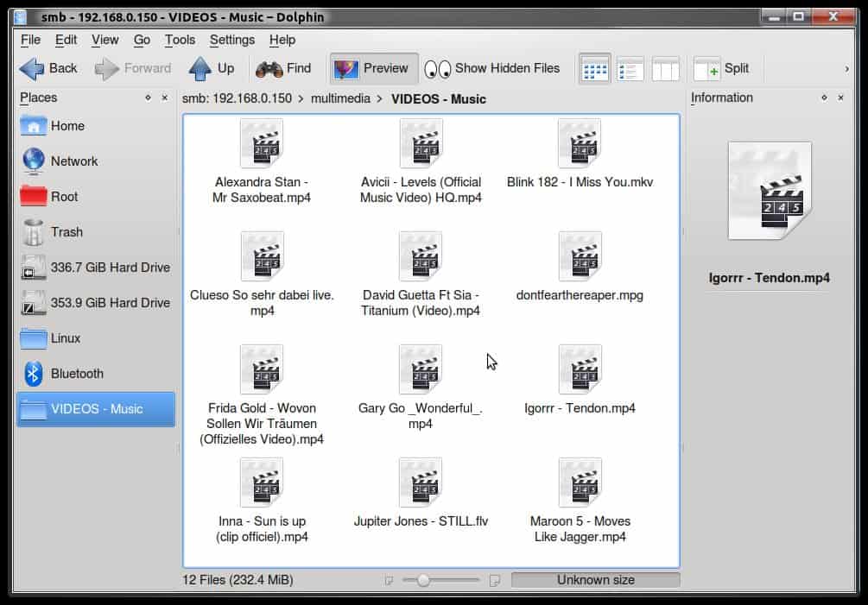Expand the toolbar overflow chevron
This screenshot has height=605, width=868.
846,69
